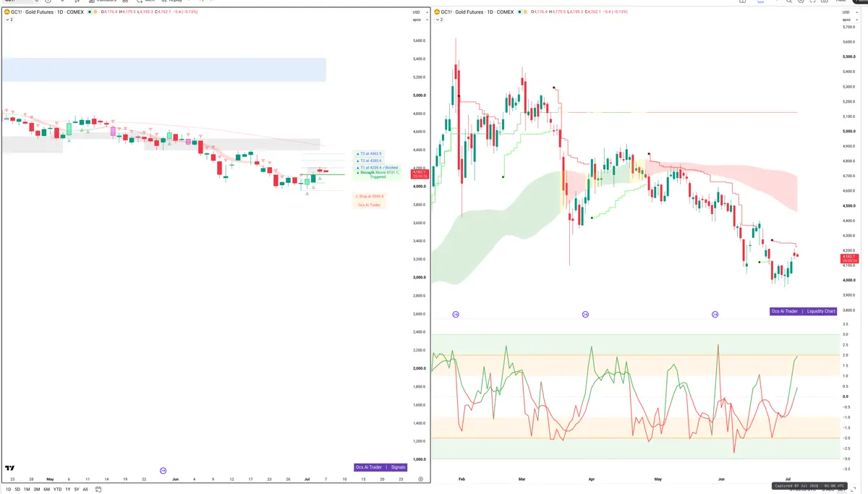This screenshot has width=868, height=494.
Task: Click the TradingView logo on left chart
Action: (x=10, y=468)
